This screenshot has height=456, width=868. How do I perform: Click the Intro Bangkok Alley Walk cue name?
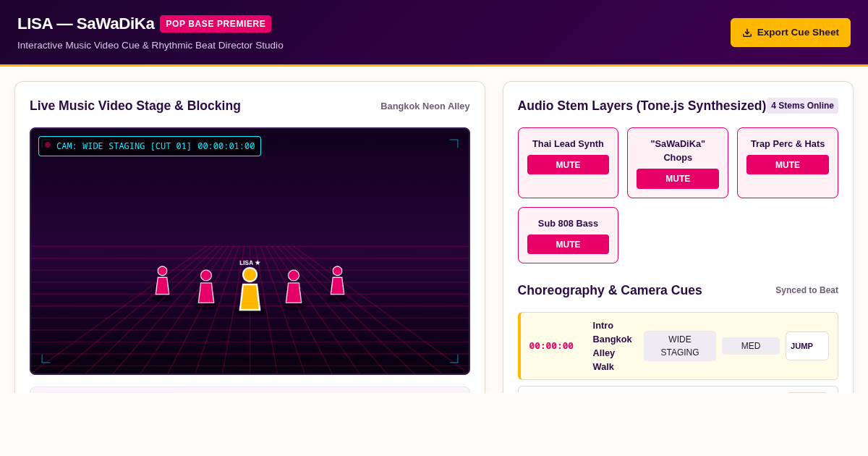click(613, 346)
